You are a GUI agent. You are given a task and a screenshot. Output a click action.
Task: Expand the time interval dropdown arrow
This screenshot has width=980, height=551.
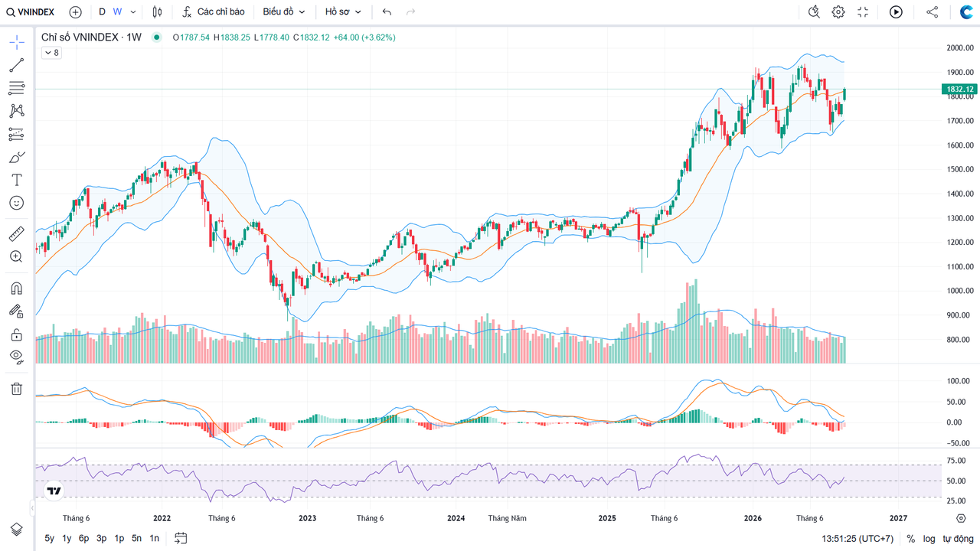coord(133,12)
